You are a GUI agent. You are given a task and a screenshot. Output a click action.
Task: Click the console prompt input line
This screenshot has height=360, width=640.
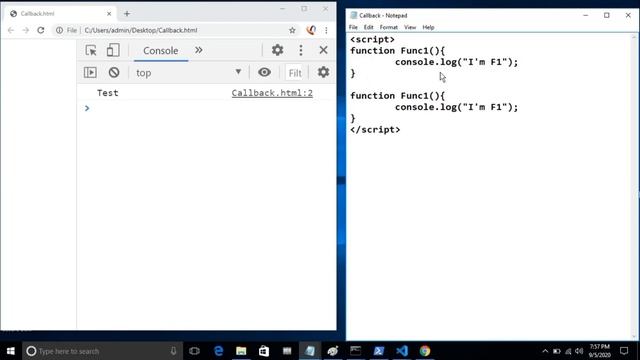208,108
